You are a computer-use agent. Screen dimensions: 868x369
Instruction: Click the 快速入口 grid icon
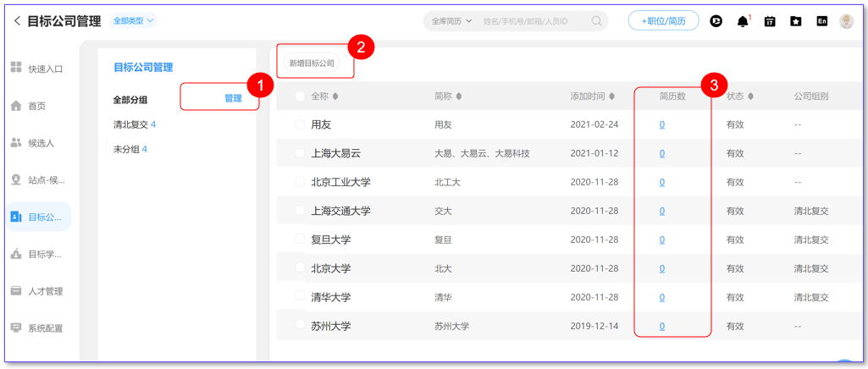point(16,68)
